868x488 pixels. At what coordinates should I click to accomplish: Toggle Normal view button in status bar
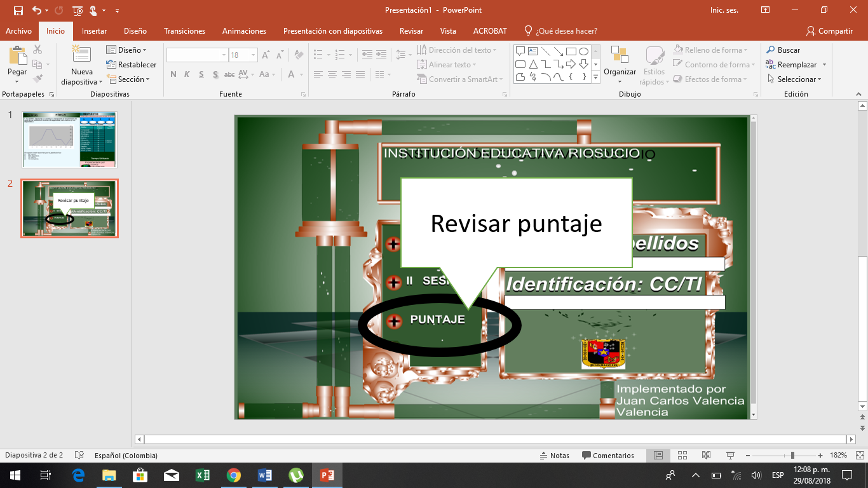pos(658,456)
